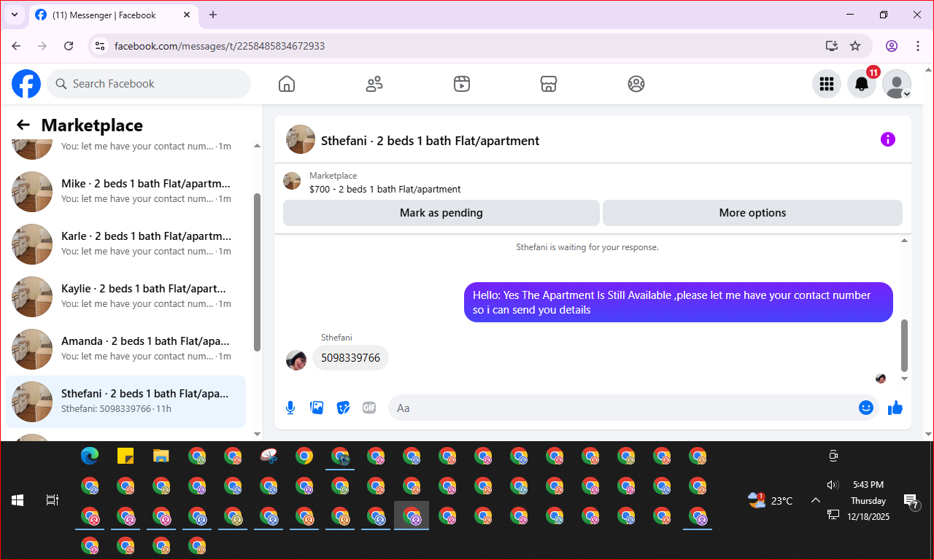Click the browser Back arrow
Screen dimensions: 934x560
16,46
